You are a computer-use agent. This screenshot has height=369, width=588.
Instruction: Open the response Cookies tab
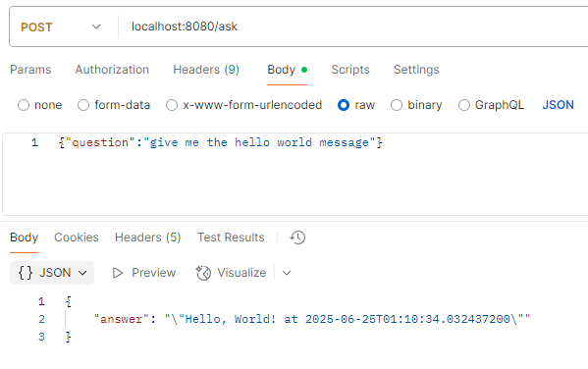click(x=77, y=237)
